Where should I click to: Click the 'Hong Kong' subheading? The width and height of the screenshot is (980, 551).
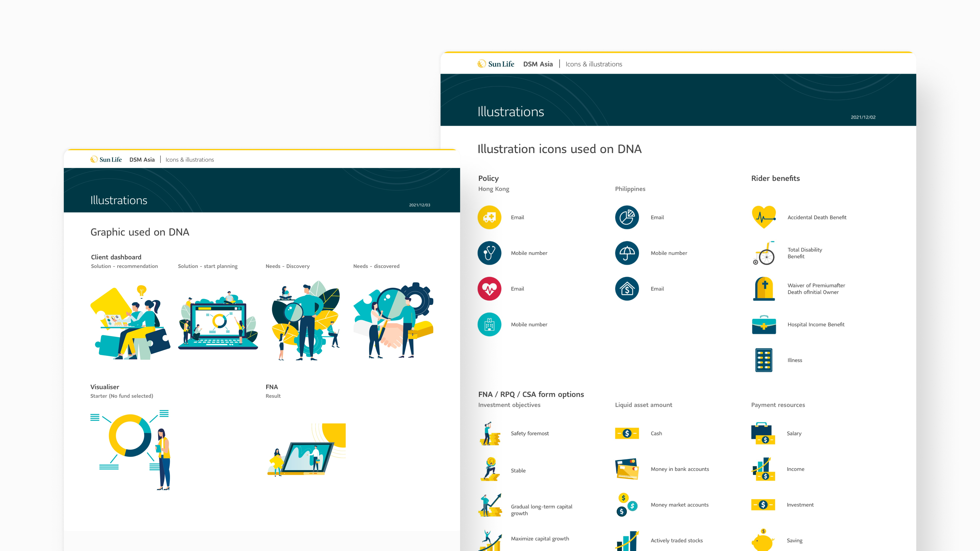(493, 189)
